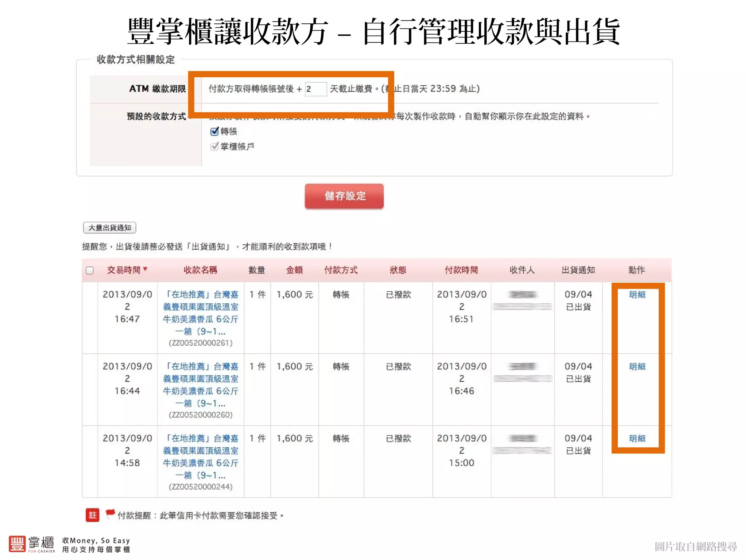This screenshot has width=747, height=560.
Task: Click the 出貨通知 column header
Action: (x=578, y=270)
